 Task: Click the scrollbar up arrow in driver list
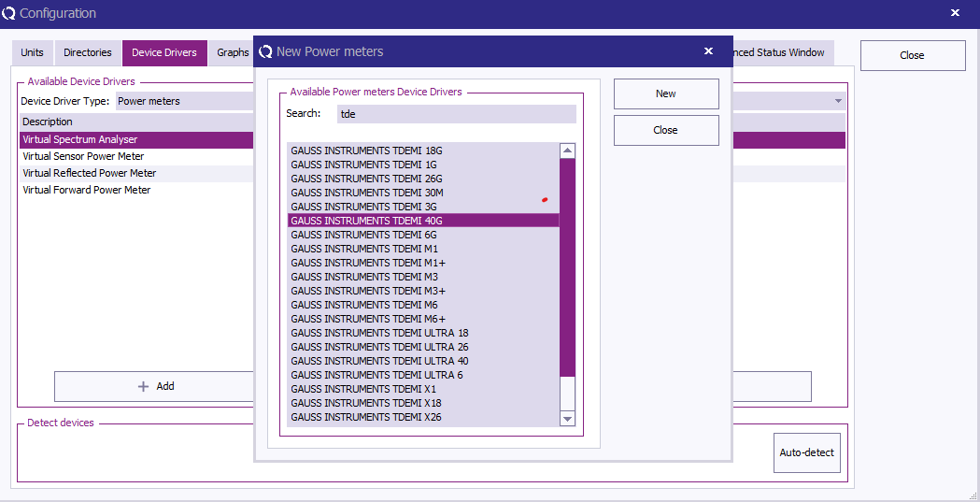tap(567, 150)
